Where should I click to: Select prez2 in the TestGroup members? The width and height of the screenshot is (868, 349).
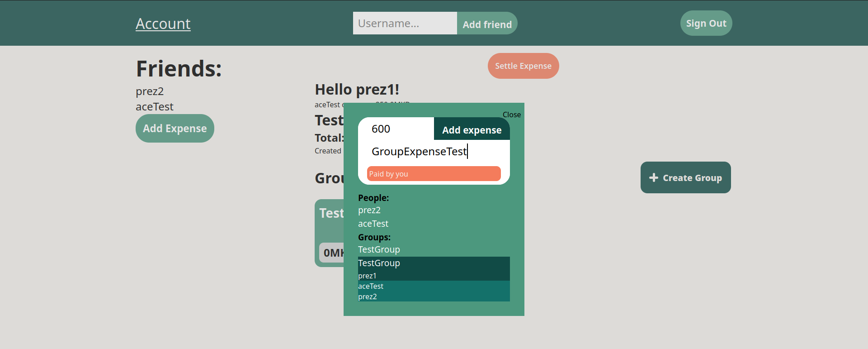point(367,296)
